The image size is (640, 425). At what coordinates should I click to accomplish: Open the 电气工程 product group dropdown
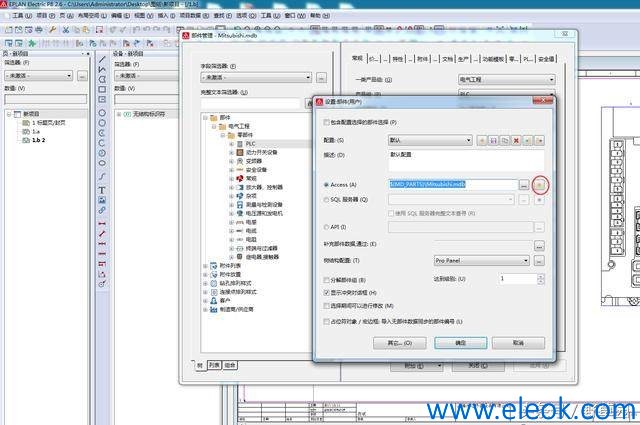pyautogui.click(x=507, y=80)
